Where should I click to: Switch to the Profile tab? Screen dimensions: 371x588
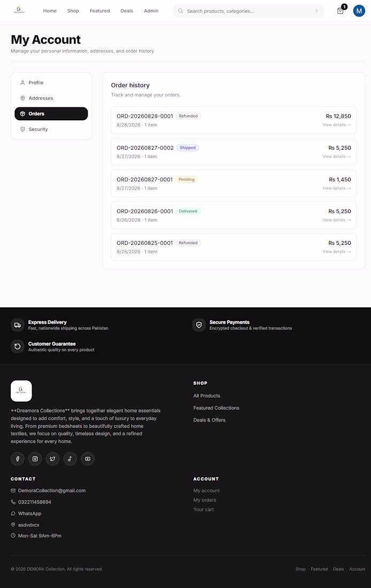51,82
